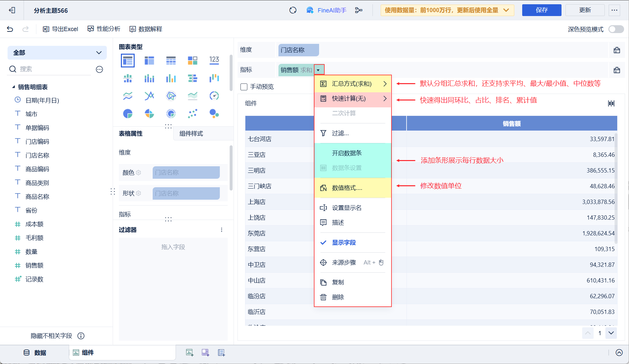Viewport: 629px width, 364px height.
Task: Select the pie chart type icon
Action: [x=128, y=114]
